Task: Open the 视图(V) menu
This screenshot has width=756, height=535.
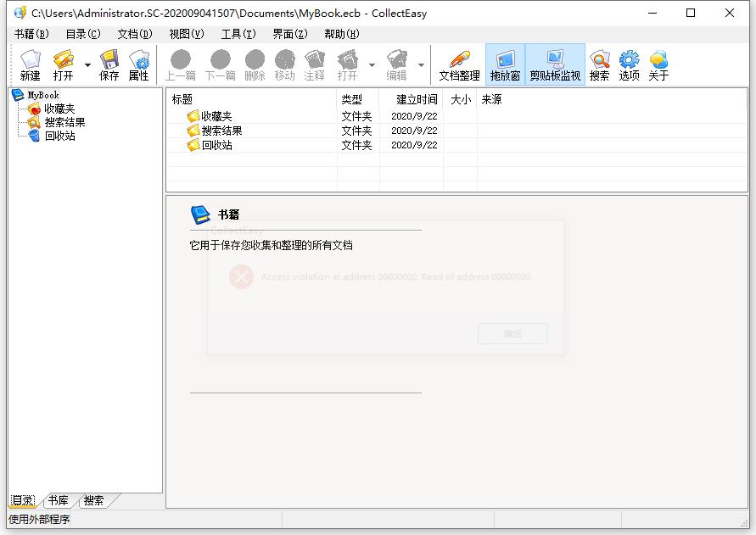Action: click(x=186, y=34)
